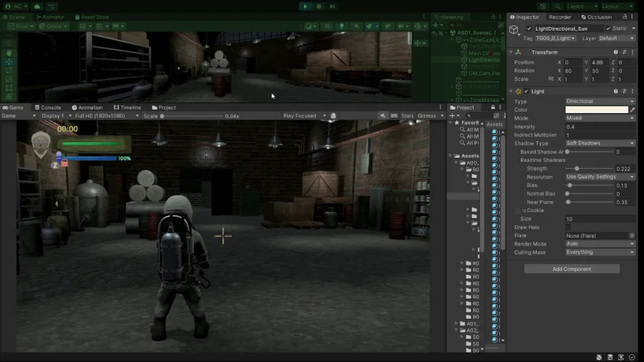
Task: Switch to the Console tab
Action: pos(48,107)
